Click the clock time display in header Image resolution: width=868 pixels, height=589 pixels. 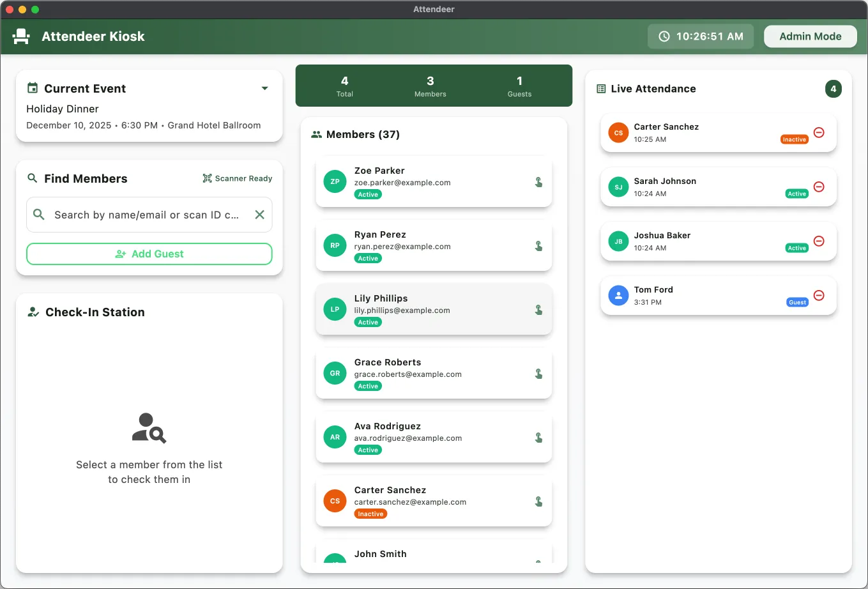701,36
